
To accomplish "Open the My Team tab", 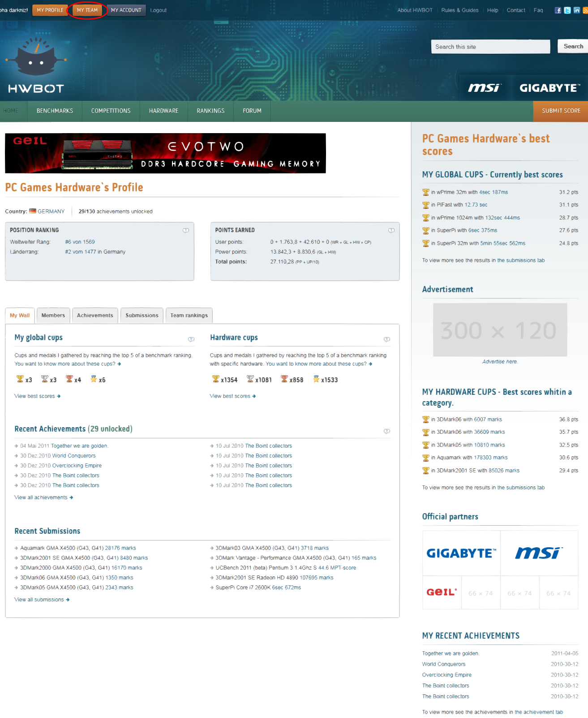I will [87, 10].
